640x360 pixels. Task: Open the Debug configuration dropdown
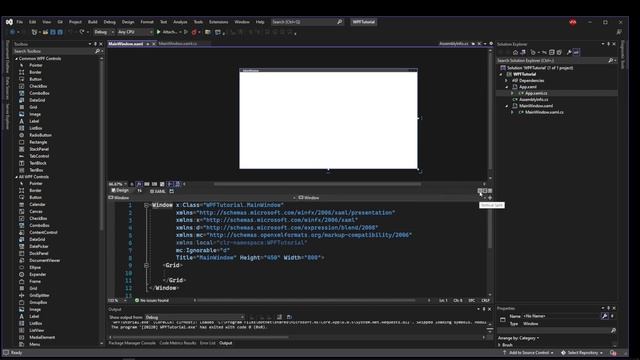click(104, 32)
